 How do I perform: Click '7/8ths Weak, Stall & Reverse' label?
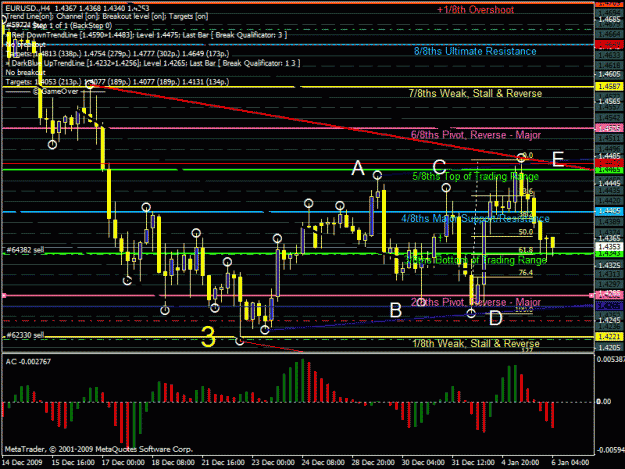[475, 93]
